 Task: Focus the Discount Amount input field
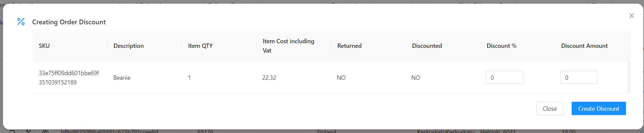point(579,77)
